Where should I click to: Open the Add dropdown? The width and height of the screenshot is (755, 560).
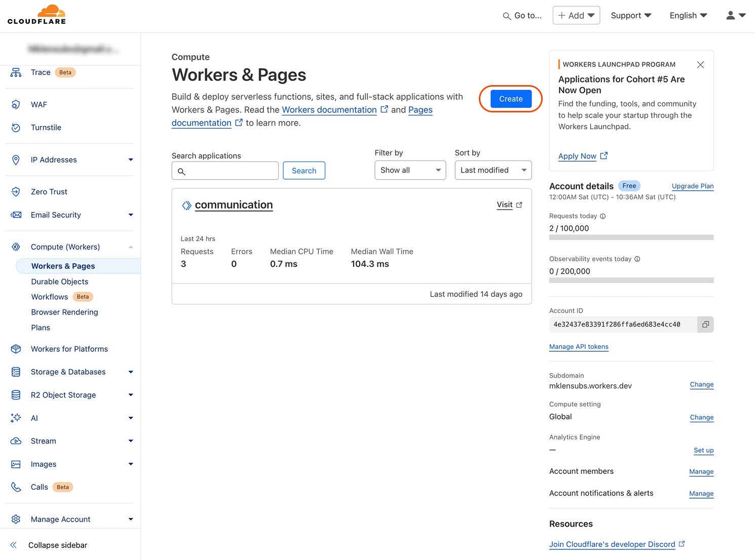tap(576, 16)
